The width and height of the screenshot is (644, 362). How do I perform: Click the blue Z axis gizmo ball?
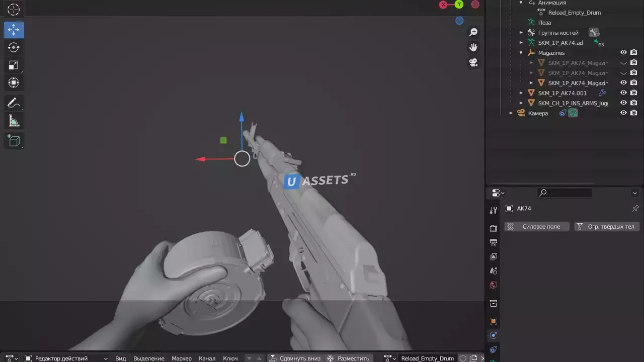(x=459, y=21)
